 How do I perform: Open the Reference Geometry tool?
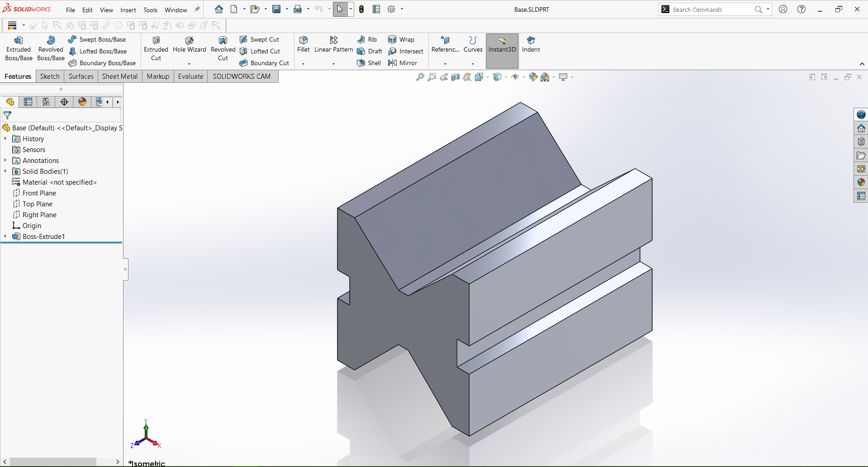(x=445, y=45)
